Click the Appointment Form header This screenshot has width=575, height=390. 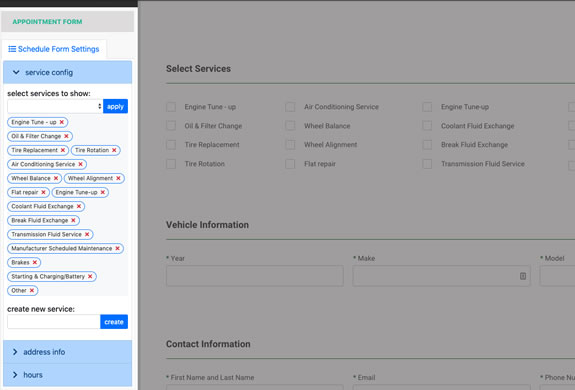click(x=67, y=22)
